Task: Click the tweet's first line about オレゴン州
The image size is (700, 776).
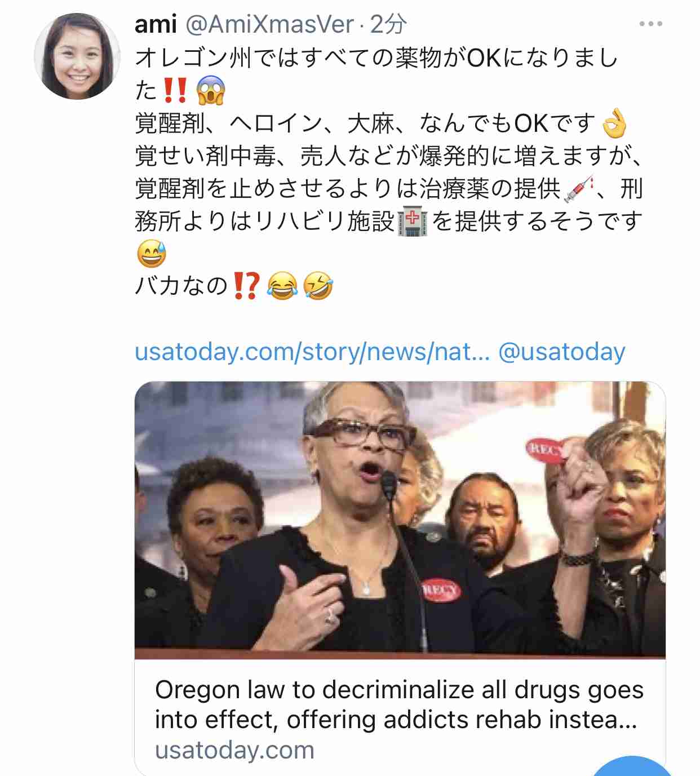Action: tap(376, 57)
